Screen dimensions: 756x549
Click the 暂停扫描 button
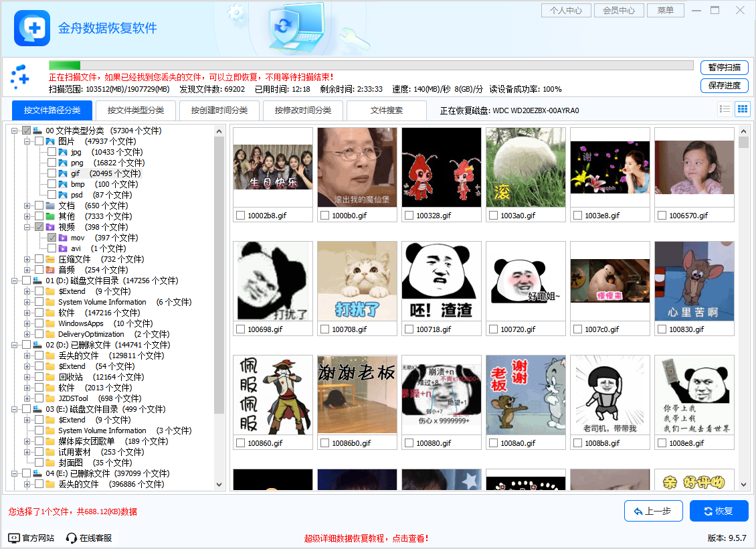[724, 68]
